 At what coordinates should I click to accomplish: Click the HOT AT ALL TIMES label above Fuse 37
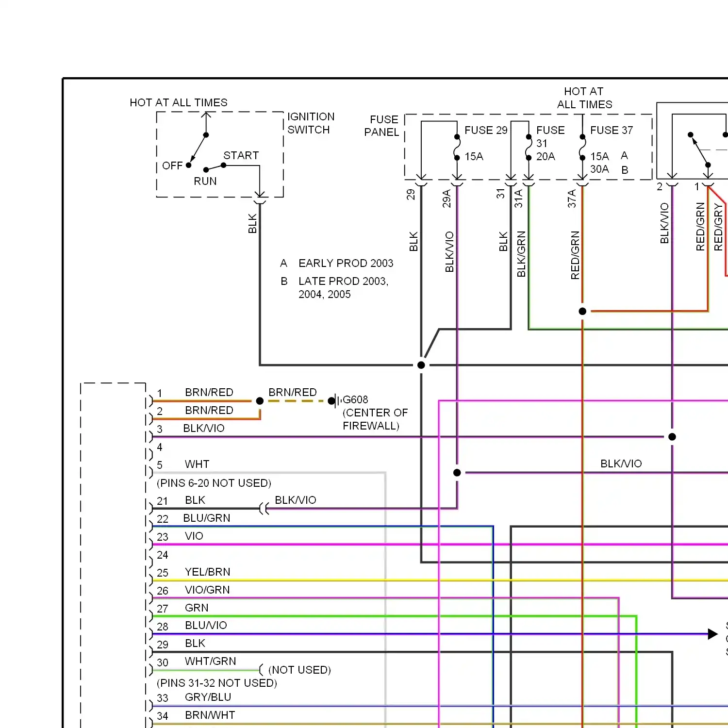coord(584,98)
